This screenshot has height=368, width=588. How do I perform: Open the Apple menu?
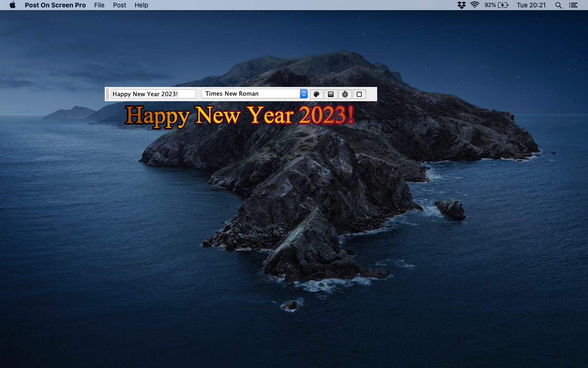point(12,5)
